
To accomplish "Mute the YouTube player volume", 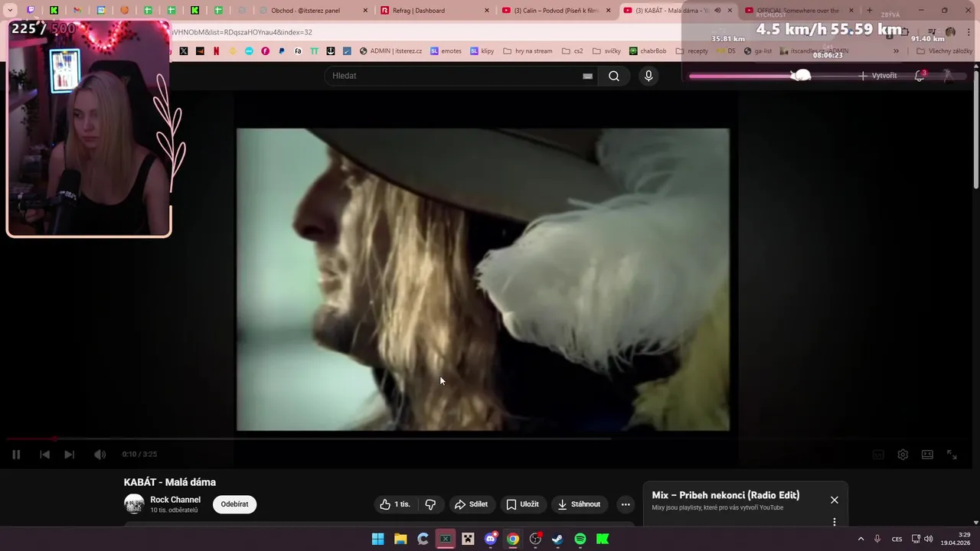I will pyautogui.click(x=100, y=455).
